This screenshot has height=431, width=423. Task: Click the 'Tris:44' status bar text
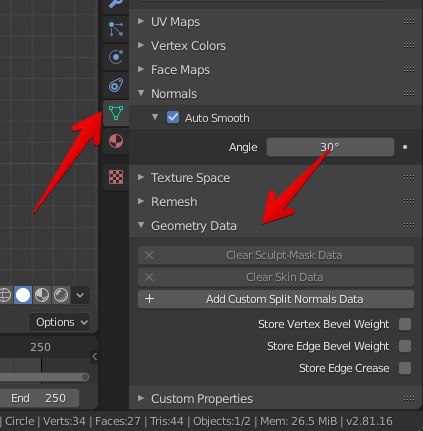[x=167, y=421]
